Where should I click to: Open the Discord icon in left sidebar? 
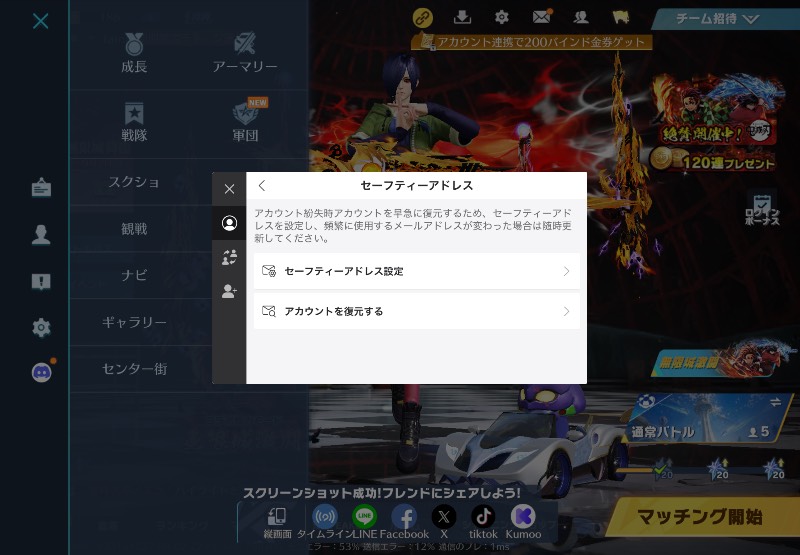click(42, 372)
